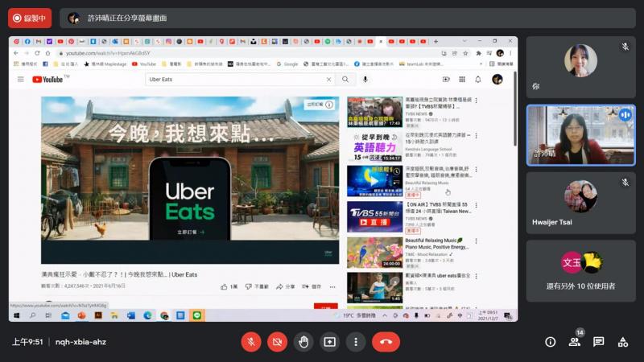Open the tile showing 10 other users
This screenshot has height=362, width=644.
[580, 271]
